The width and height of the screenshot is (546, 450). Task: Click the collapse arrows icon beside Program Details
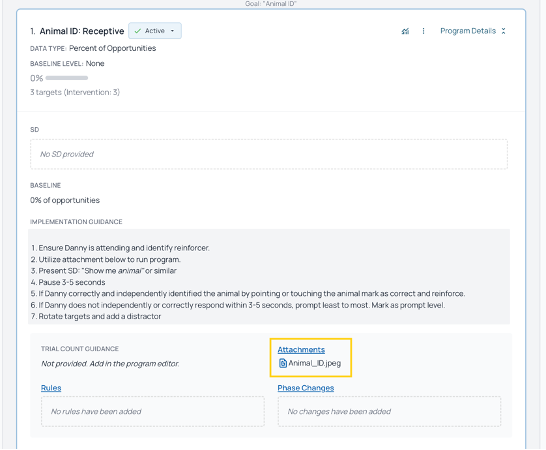[x=504, y=31]
